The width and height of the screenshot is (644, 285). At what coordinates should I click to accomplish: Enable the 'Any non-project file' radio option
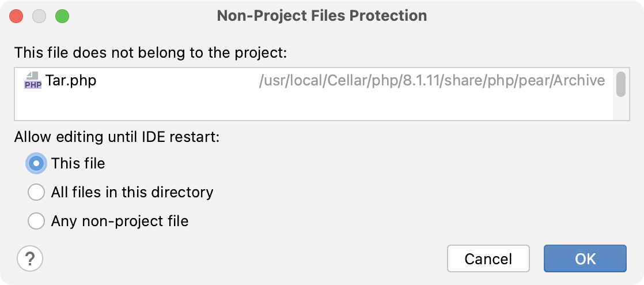[x=36, y=221]
